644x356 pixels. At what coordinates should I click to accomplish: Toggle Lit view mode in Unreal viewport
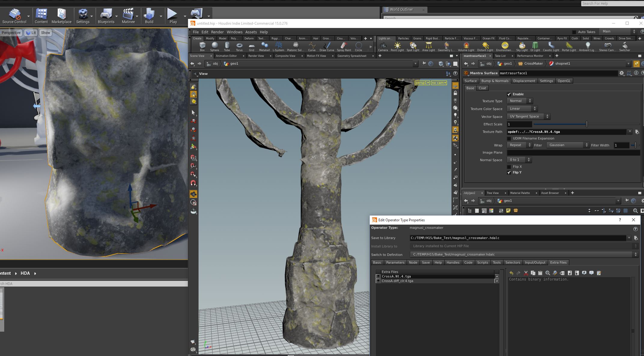click(x=31, y=33)
